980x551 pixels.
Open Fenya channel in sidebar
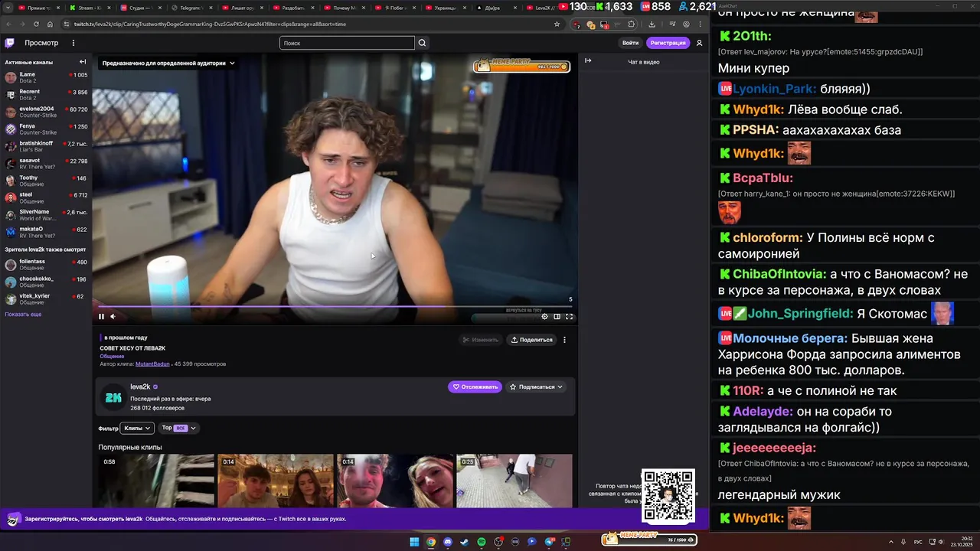tap(46, 129)
